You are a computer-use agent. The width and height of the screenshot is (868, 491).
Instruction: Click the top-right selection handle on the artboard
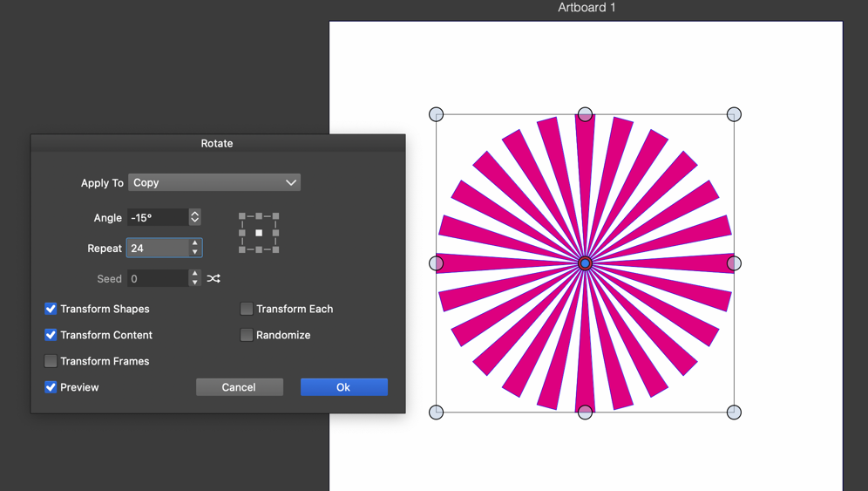(734, 114)
